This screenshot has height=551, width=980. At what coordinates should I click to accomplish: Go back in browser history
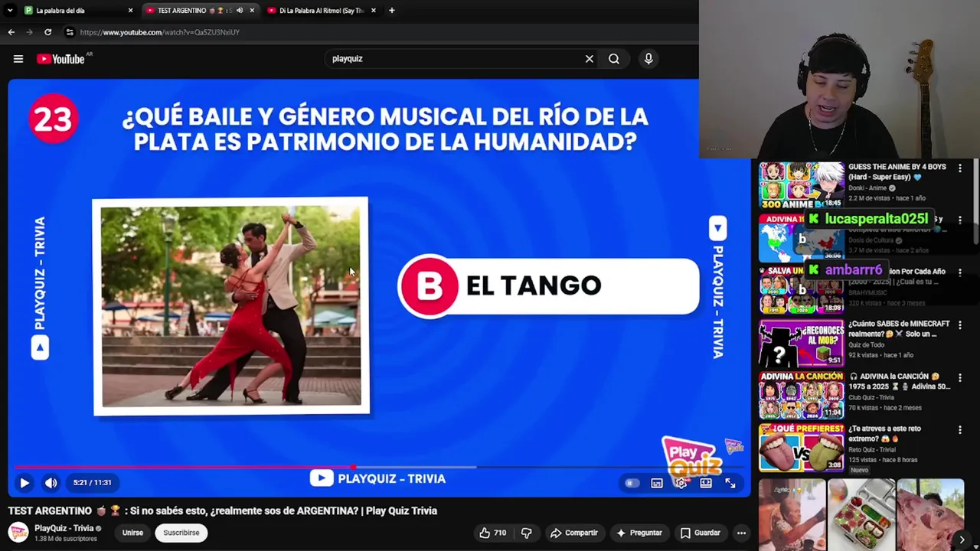tap(11, 32)
